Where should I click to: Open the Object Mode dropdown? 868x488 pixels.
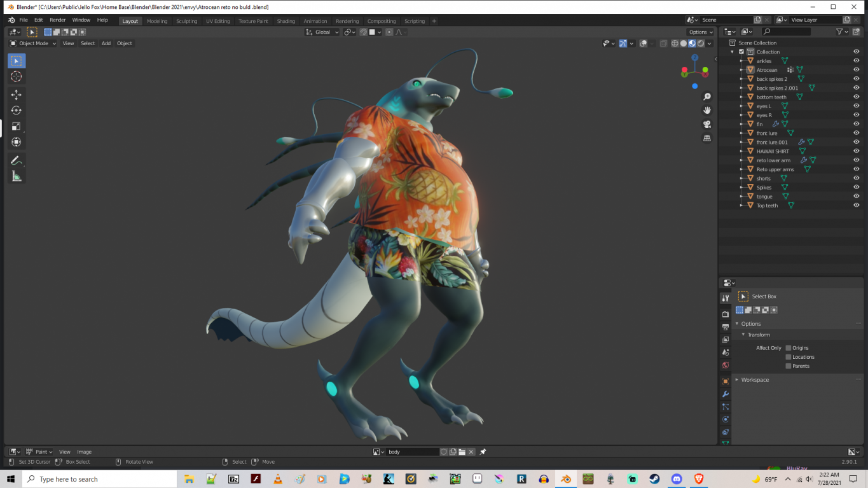pyautogui.click(x=33, y=43)
